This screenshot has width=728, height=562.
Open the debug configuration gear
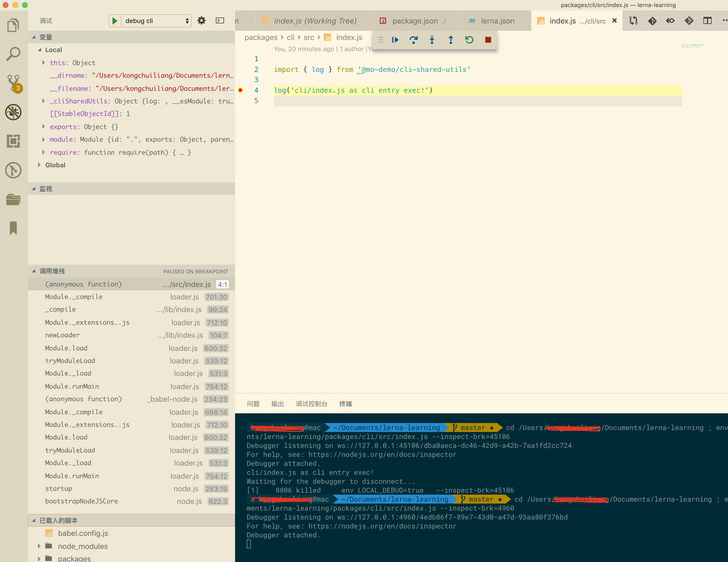[201, 21]
